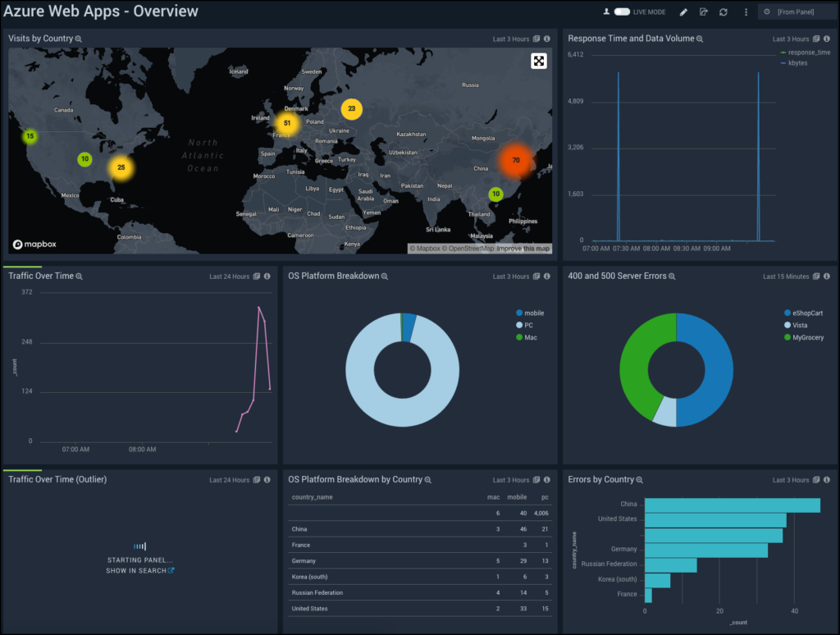Click Improve this map link
The height and width of the screenshot is (635, 840).
click(523, 249)
